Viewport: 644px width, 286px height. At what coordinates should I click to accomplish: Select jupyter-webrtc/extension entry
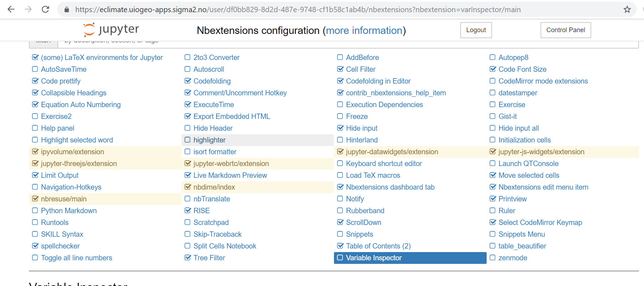[231, 164]
